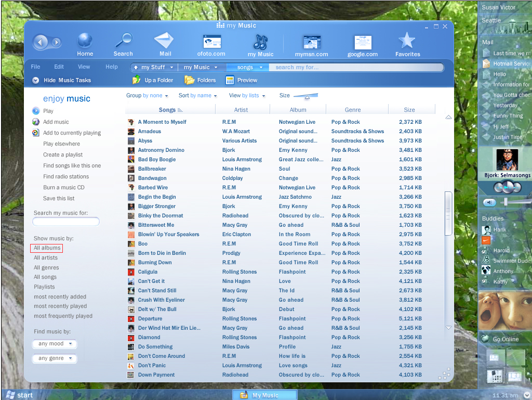Click the Burn a music CD link
The width and height of the screenshot is (532, 400).
(x=64, y=187)
